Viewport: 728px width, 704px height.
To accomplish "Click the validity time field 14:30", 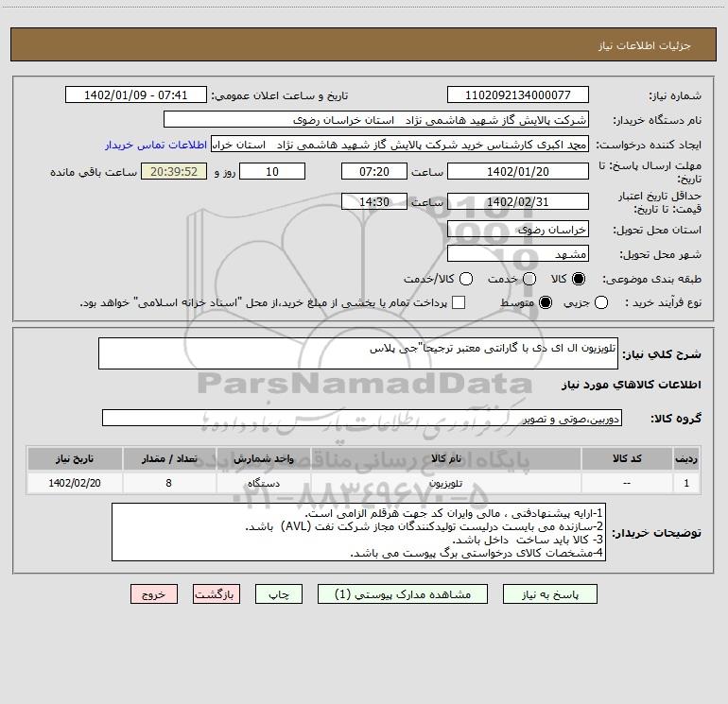I will pos(374,202).
